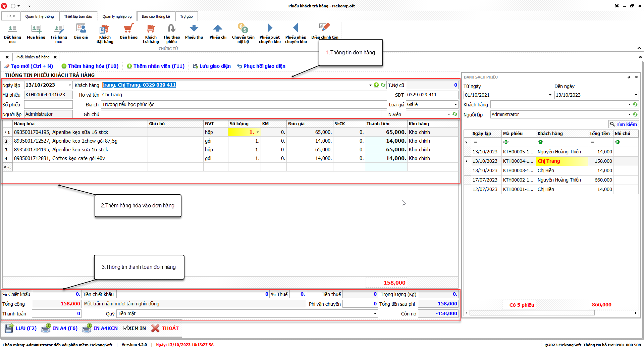Click the Tìm kiếm search button
644x348 pixels.
point(623,125)
